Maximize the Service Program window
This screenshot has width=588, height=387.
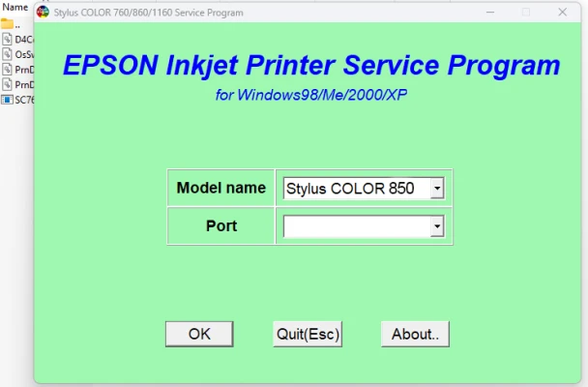526,12
